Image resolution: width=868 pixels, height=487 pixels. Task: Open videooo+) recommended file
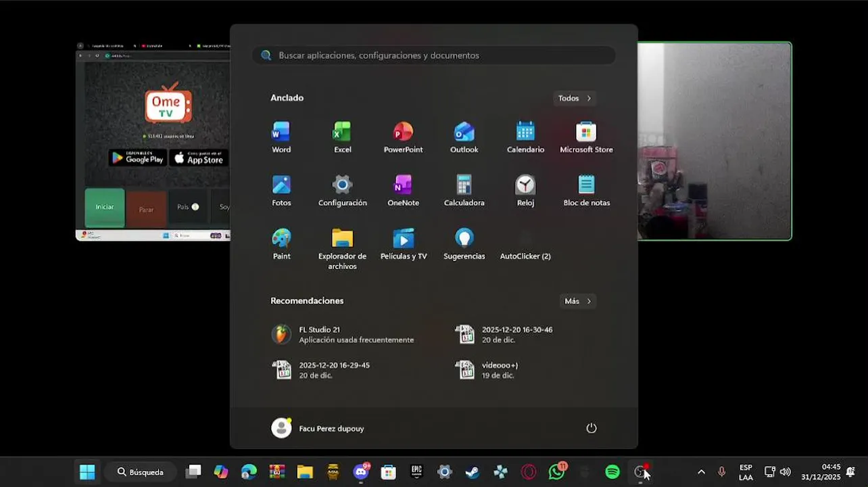pyautogui.click(x=487, y=370)
